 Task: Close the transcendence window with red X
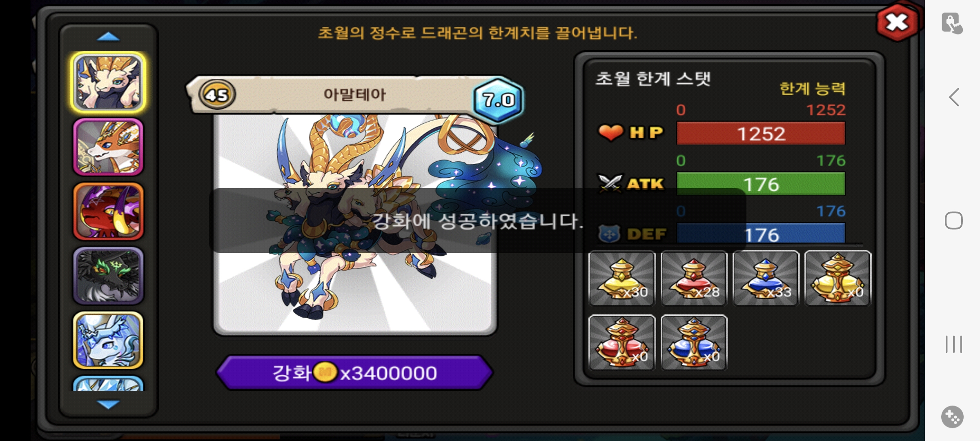[x=897, y=22]
